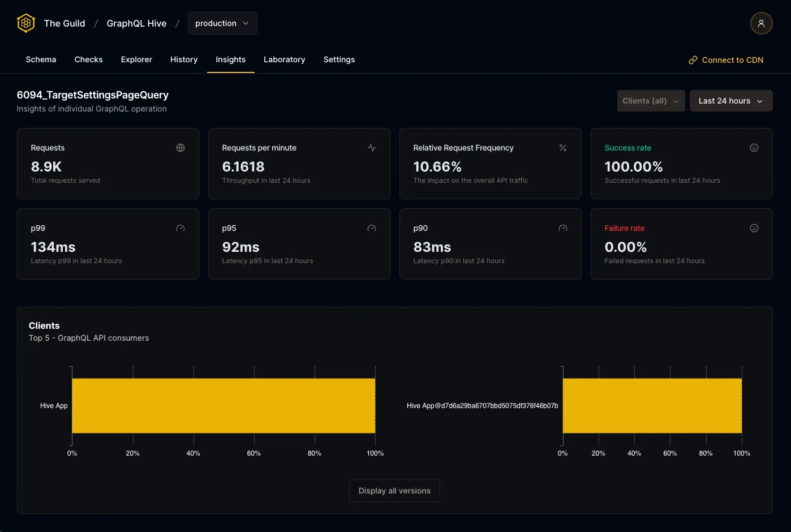Click the Hive hexagon logo
The height and width of the screenshot is (532, 791).
26,23
